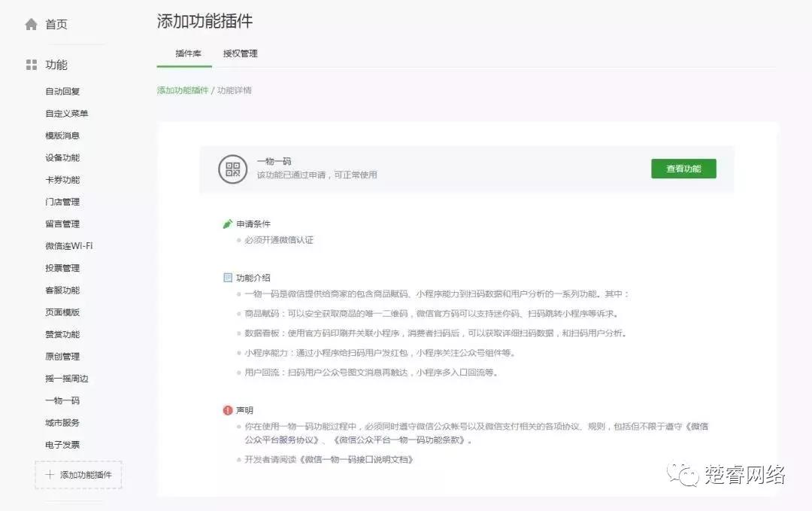Click the red warning icon by 声明
Viewport: 812px width, 511px height.
227,410
